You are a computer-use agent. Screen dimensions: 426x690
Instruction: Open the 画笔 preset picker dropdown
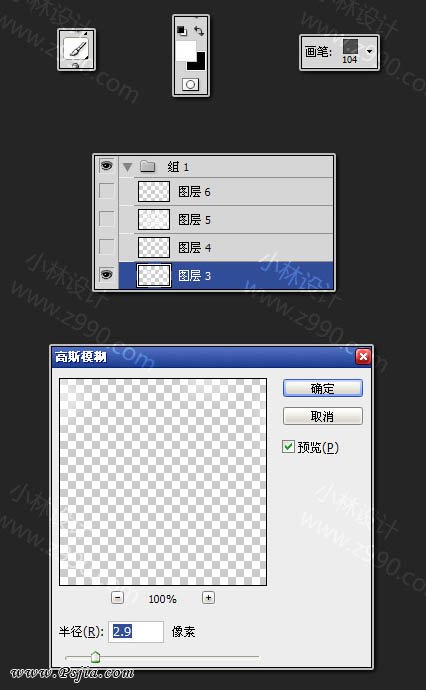coord(370,51)
